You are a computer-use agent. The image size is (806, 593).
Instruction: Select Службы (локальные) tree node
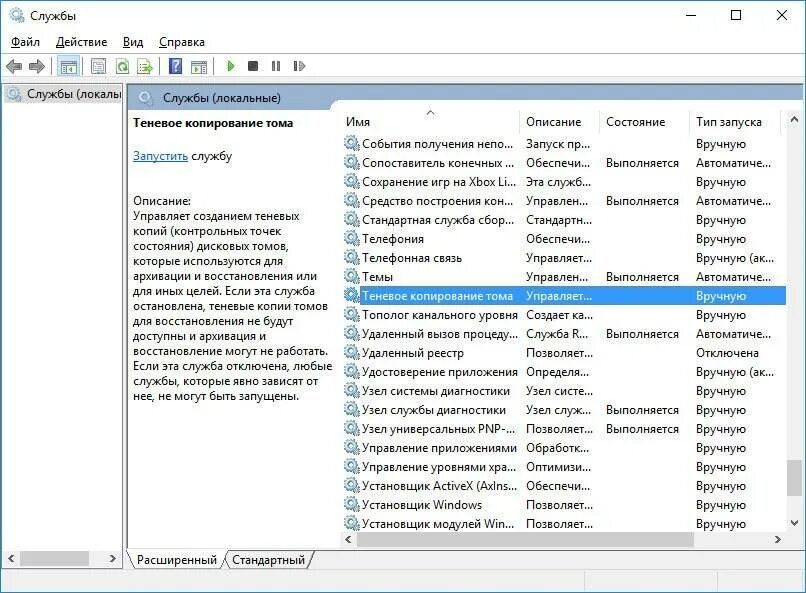[x=64, y=94]
